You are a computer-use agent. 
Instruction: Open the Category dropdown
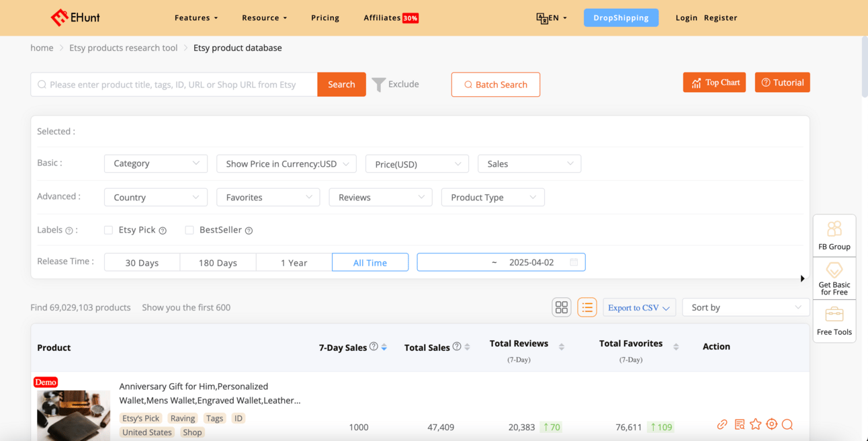click(x=156, y=163)
